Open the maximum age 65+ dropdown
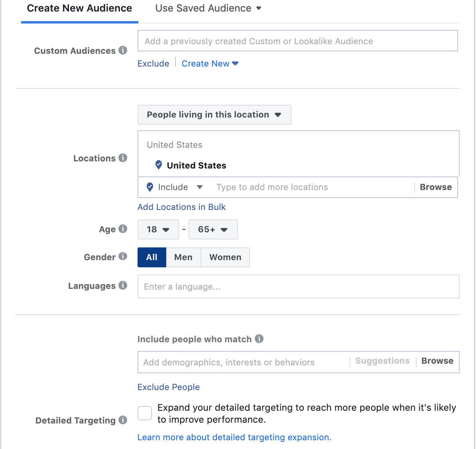Screen dimensions: 476x449 click(x=213, y=229)
